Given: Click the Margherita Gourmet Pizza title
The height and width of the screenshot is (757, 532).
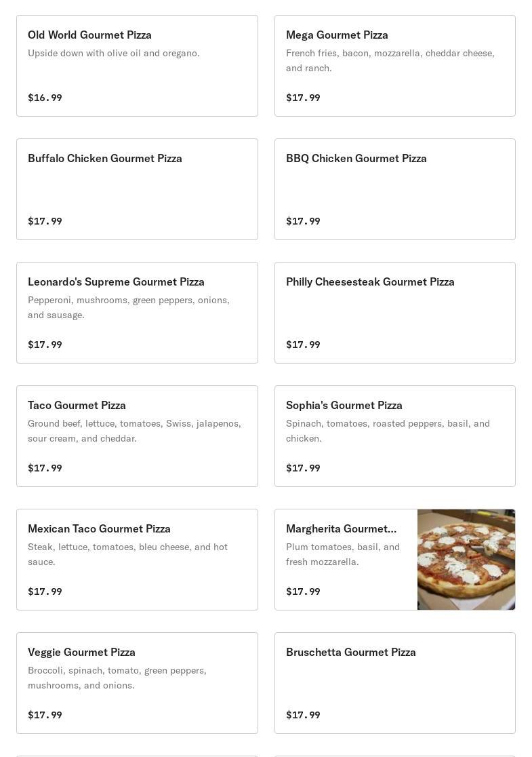Looking at the screenshot, I should point(341,528).
